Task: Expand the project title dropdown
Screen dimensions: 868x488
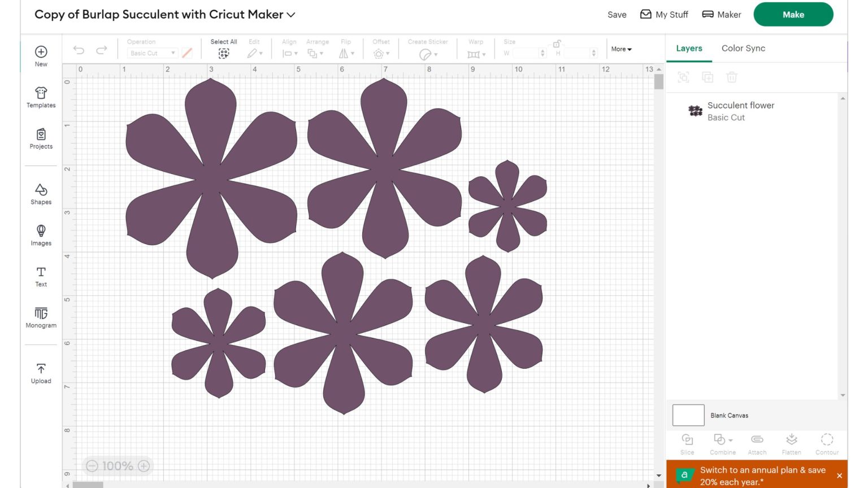Action: point(291,15)
